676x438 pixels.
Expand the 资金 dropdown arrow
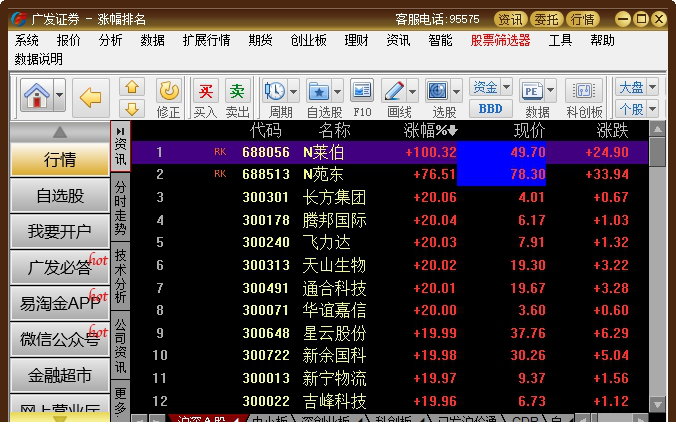tap(507, 87)
